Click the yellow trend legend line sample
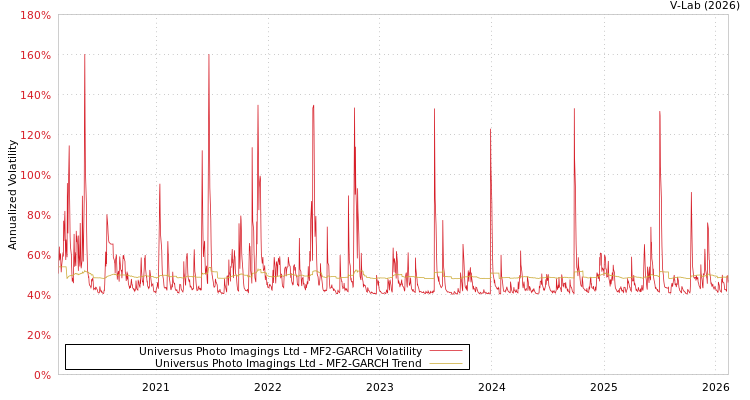 click(x=446, y=363)
